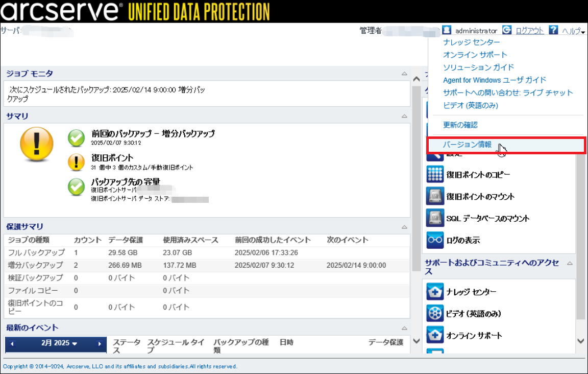Click the 復旧ポイントのマウント label
Image resolution: width=588 pixels, height=374 pixels.
pos(480,196)
